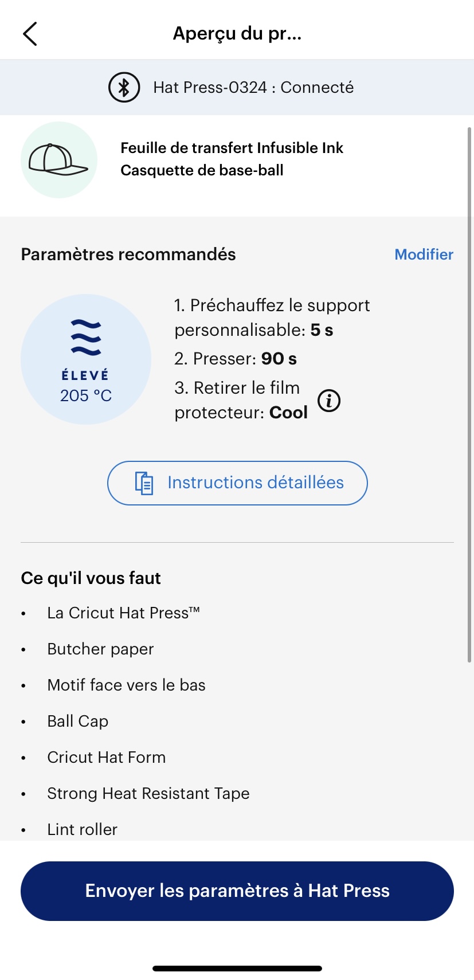Image resolution: width=474 pixels, height=980 pixels.
Task: Tap the Préchauffez le support step
Action: coord(272,317)
